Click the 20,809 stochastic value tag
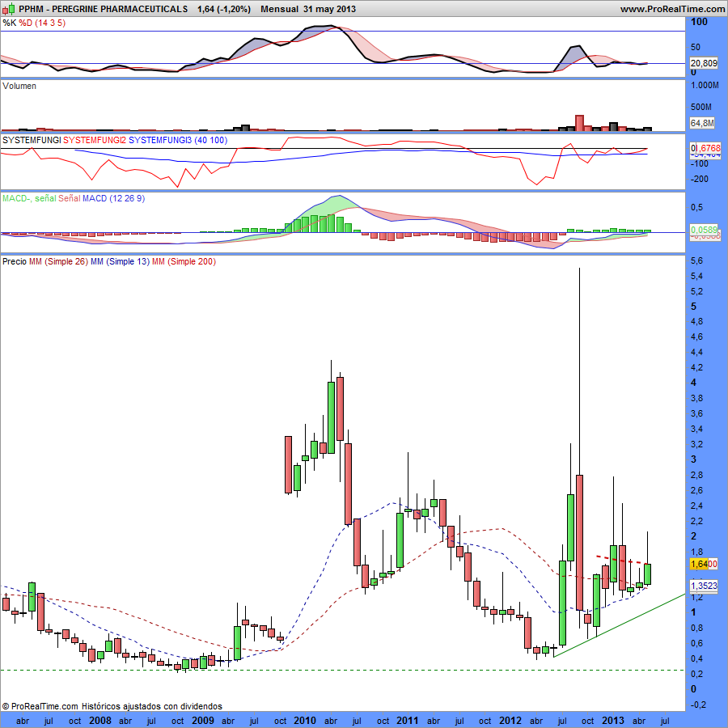Screen dimensions: 728x728 click(704, 63)
